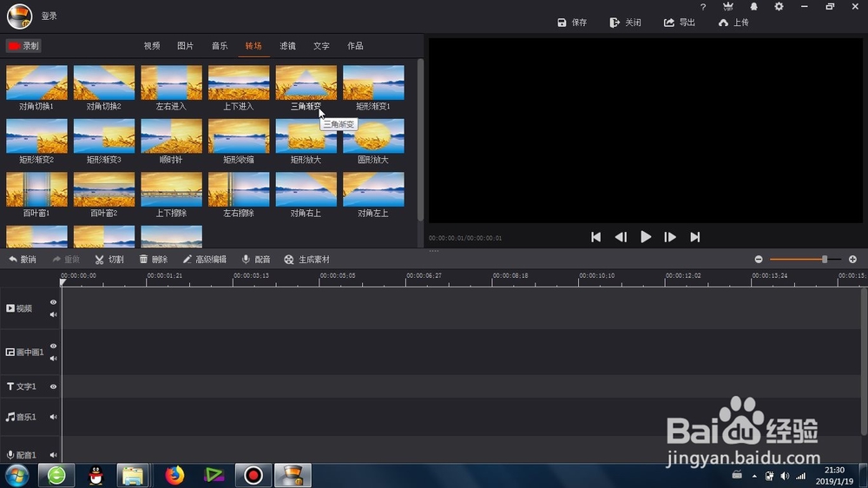Click the red 录制 record button
868x488 pixels.
(x=23, y=46)
